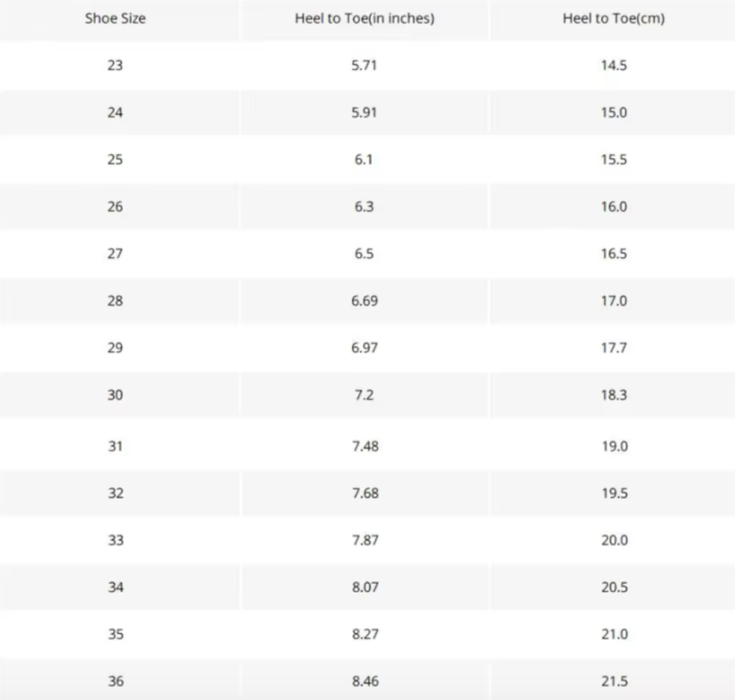Click shoe size 32 cell
Viewport: 735px width, 700px height.
click(x=116, y=493)
